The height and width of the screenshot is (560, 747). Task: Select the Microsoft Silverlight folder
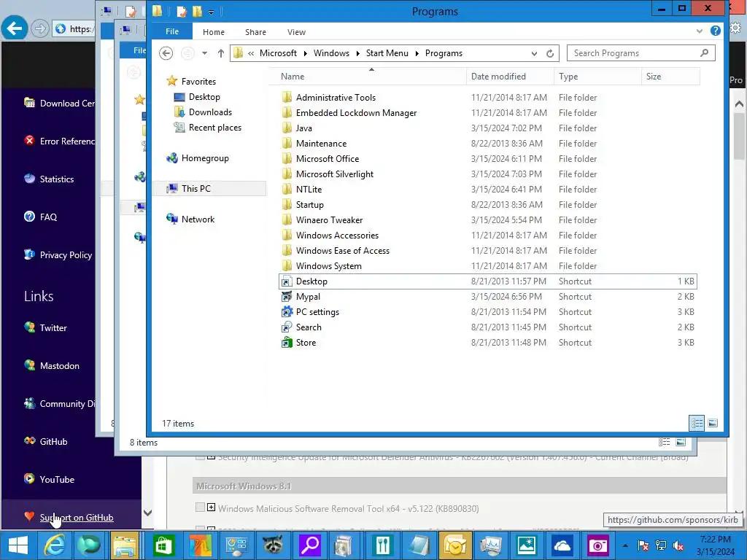click(x=334, y=174)
